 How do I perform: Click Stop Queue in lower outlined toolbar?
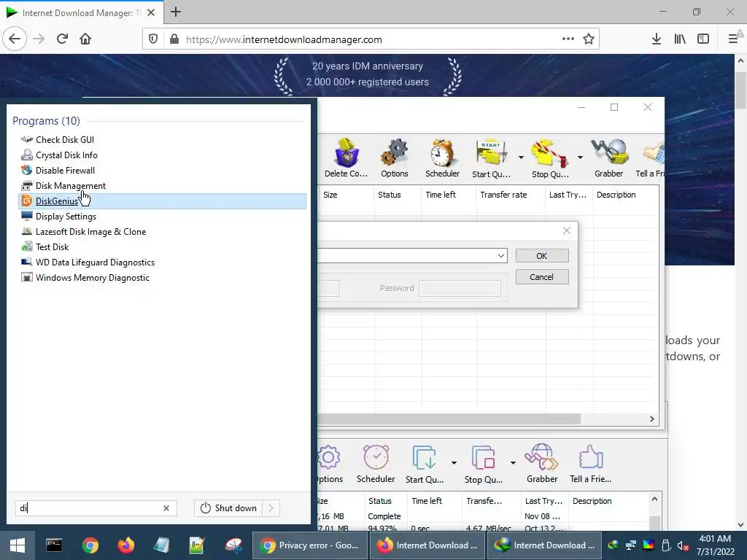point(483,464)
